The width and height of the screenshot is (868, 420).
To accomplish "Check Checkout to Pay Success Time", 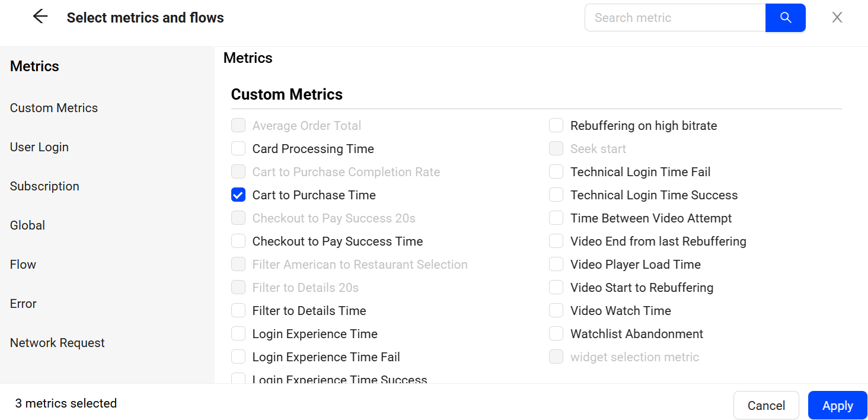I will [238, 241].
